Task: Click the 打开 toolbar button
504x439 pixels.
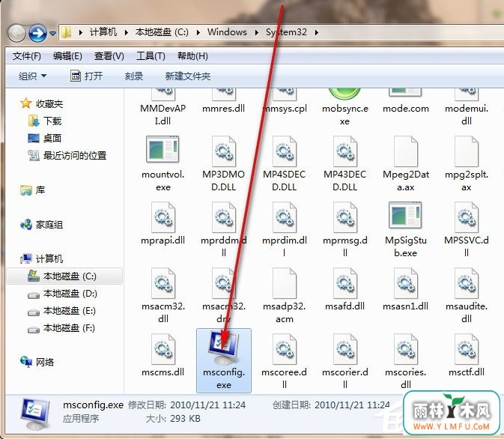Action: tap(86, 76)
